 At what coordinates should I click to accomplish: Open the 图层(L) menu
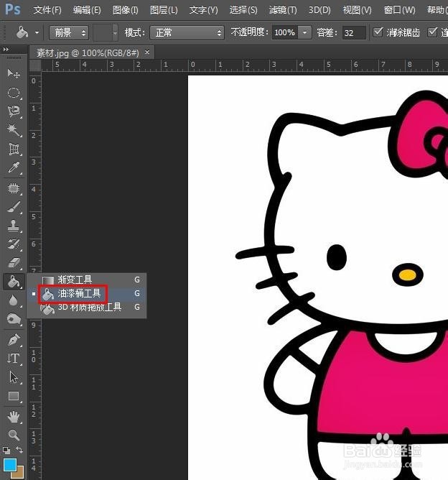(164, 10)
